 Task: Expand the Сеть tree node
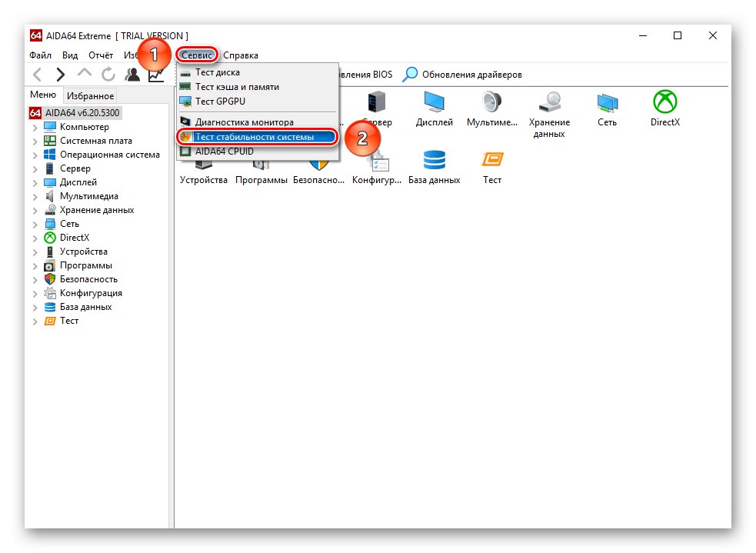pyautogui.click(x=35, y=225)
